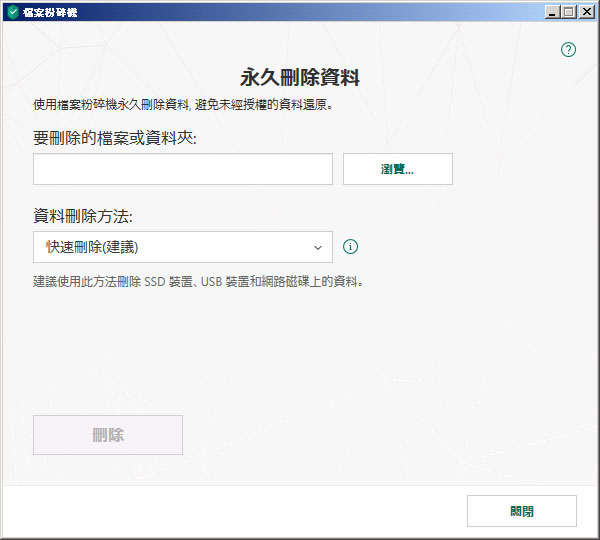The height and width of the screenshot is (540, 600).
Task: Minimize the 檔案粉碎機 window
Action: (552, 12)
